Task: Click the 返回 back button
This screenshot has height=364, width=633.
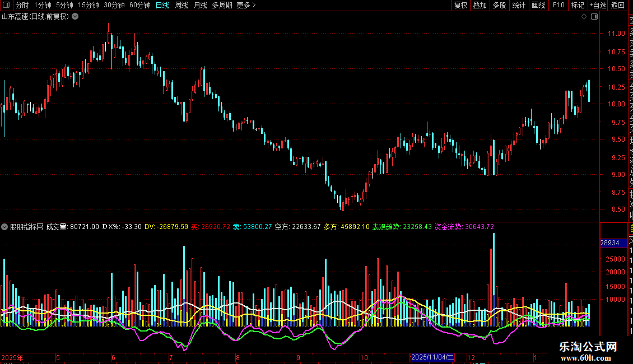Action: 618,6
